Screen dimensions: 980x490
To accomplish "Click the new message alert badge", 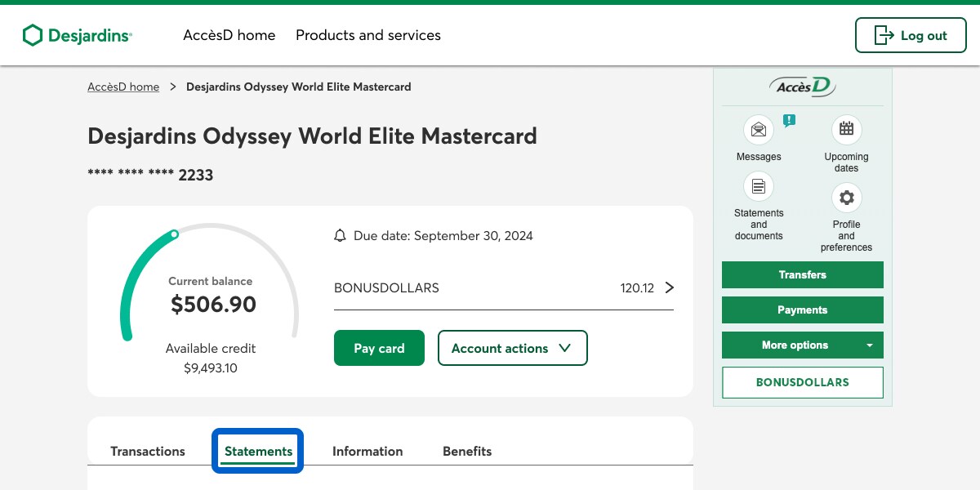I will [789, 120].
